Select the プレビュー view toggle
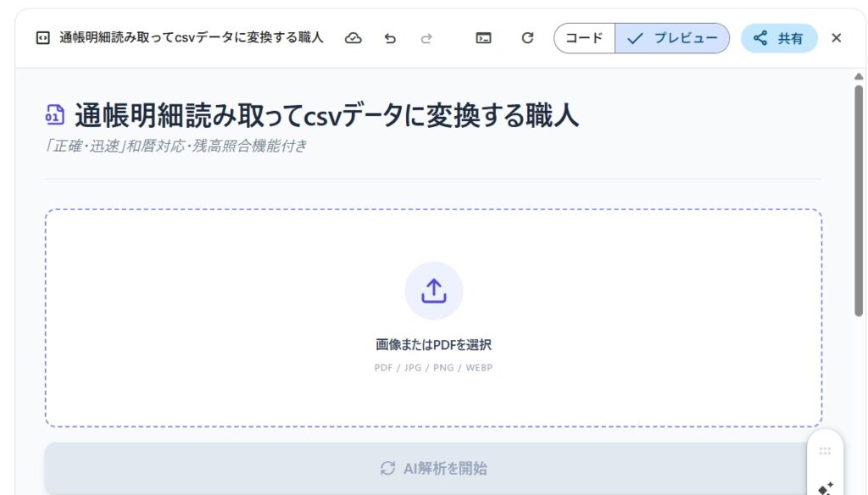The height and width of the screenshot is (495, 868). point(672,38)
